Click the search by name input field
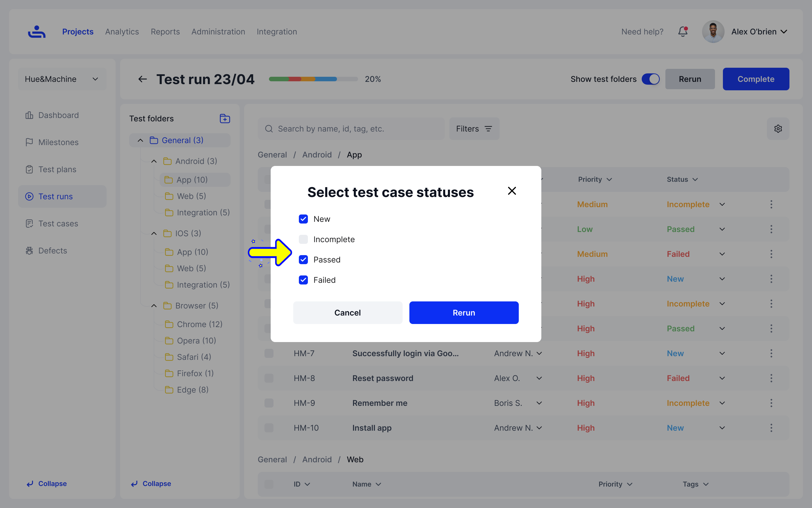 351,129
